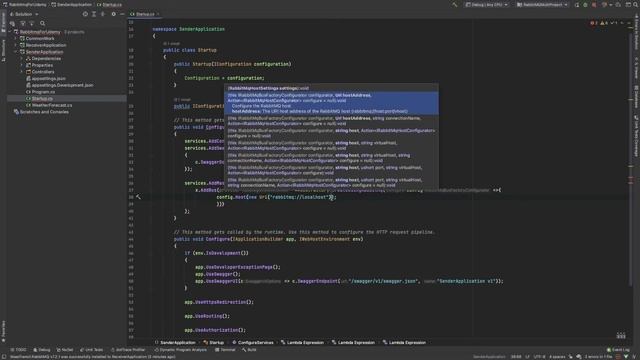The width and height of the screenshot is (640, 360).
Task: Open the Terminal tool window
Action: tap(225, 350)
